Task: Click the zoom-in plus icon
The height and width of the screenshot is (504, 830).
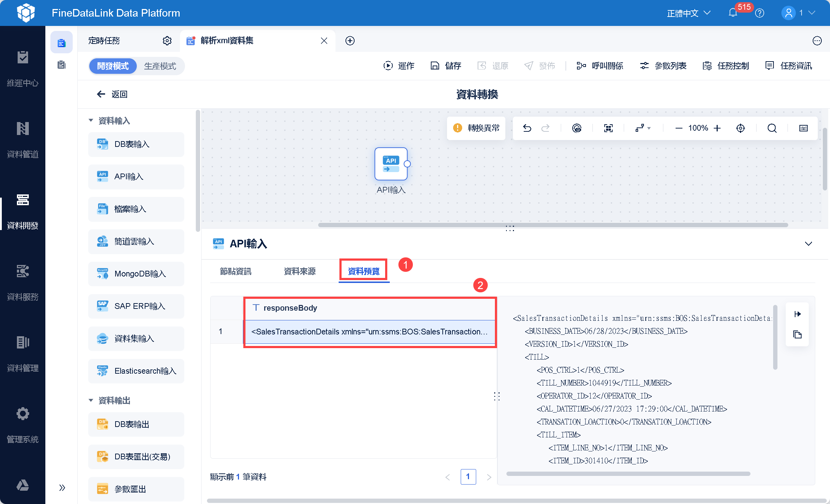Action: 717,128
